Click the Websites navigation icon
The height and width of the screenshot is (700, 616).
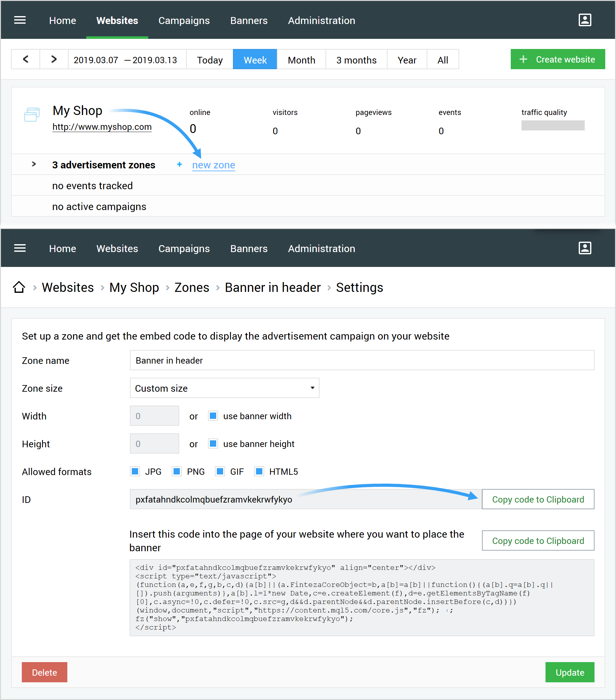[117, 20]
